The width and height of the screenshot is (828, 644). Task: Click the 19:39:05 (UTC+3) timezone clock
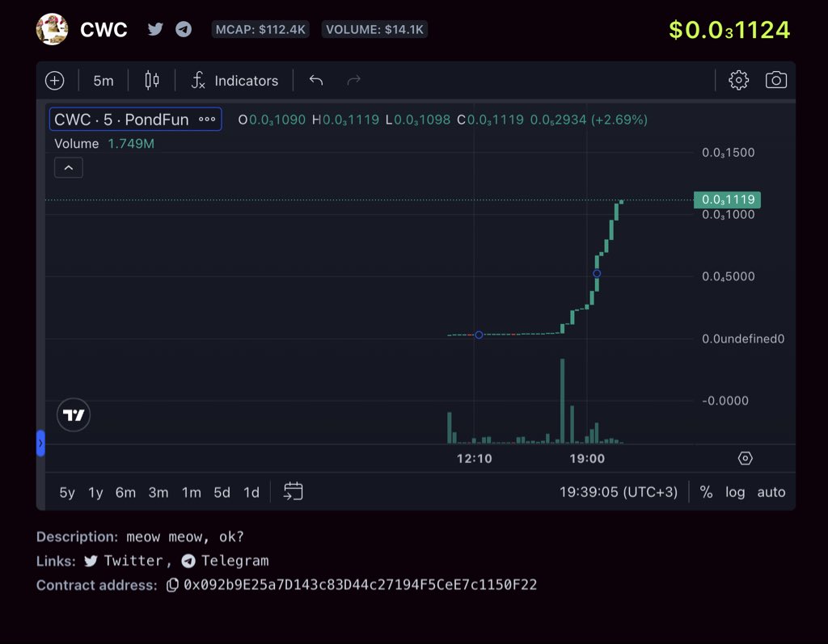coord(619,492)
